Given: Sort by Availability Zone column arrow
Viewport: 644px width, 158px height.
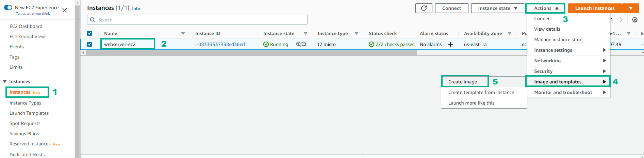Looking at the screenshot, I should [510, 33].
